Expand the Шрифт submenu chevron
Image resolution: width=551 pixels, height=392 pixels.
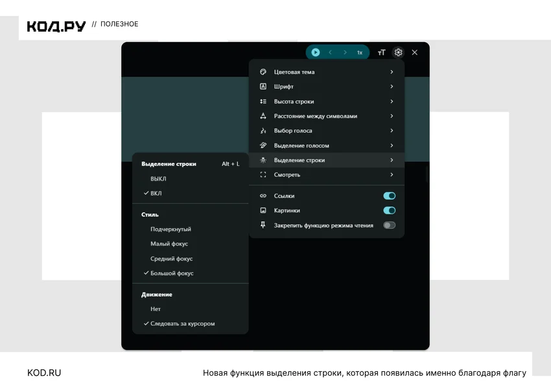(x=392, y=86)
